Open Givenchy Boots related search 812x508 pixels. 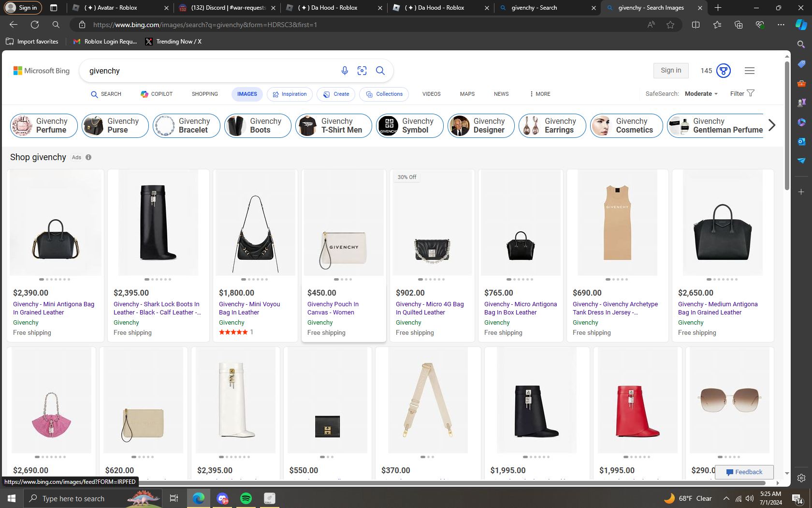[258, 126]
